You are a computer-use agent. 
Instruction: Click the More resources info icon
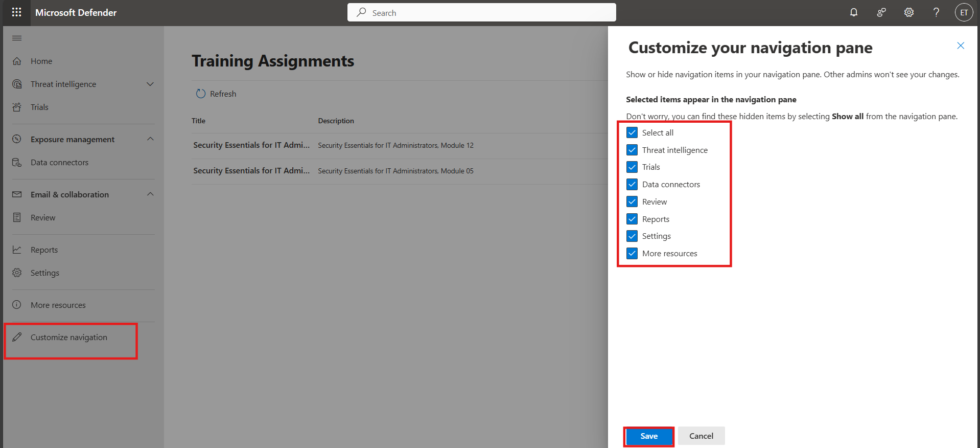[x=17, y=305]
